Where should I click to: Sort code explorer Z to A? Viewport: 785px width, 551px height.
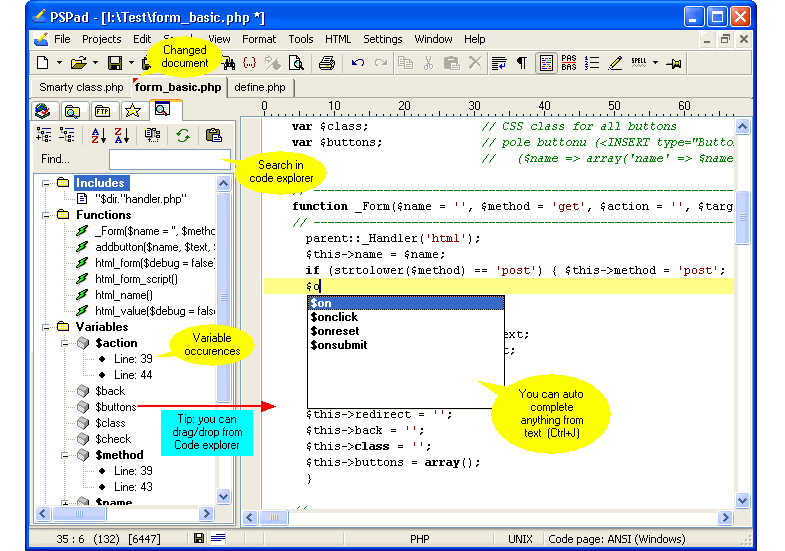click(122, 135)
